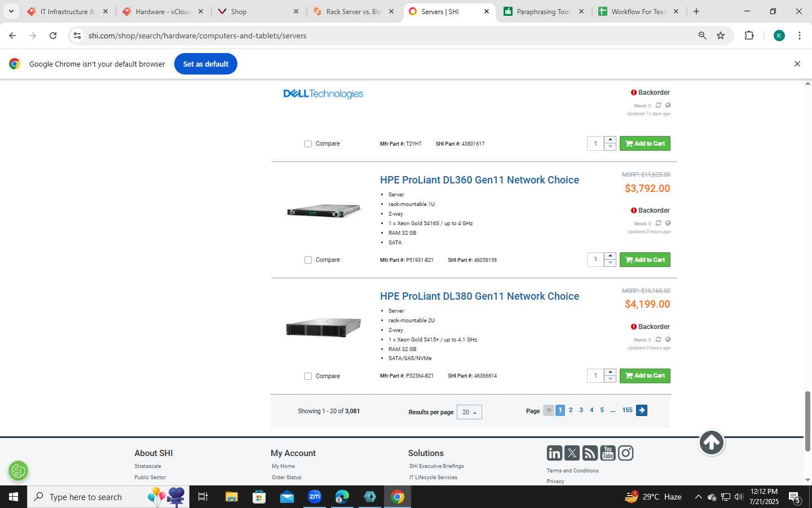Open Results per page dropdown
Image resolution: width=812 pixels, height=508 pixels.
pos(469,412)
